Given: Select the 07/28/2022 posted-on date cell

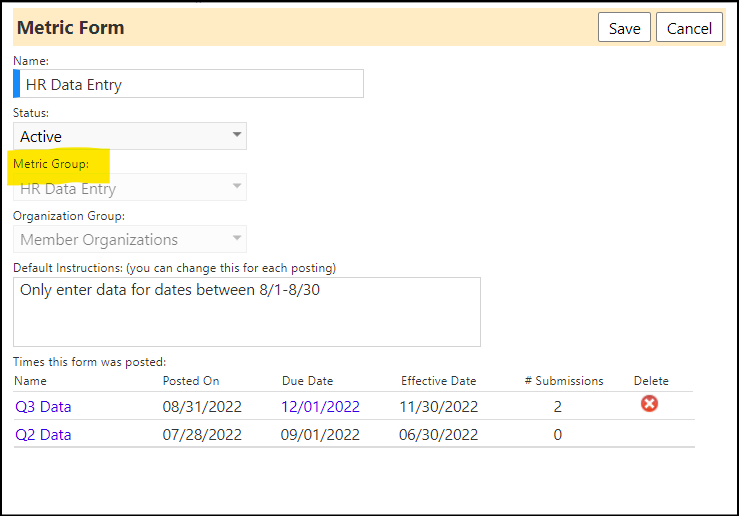Looking at the screenshot, I should pos(202,434).
